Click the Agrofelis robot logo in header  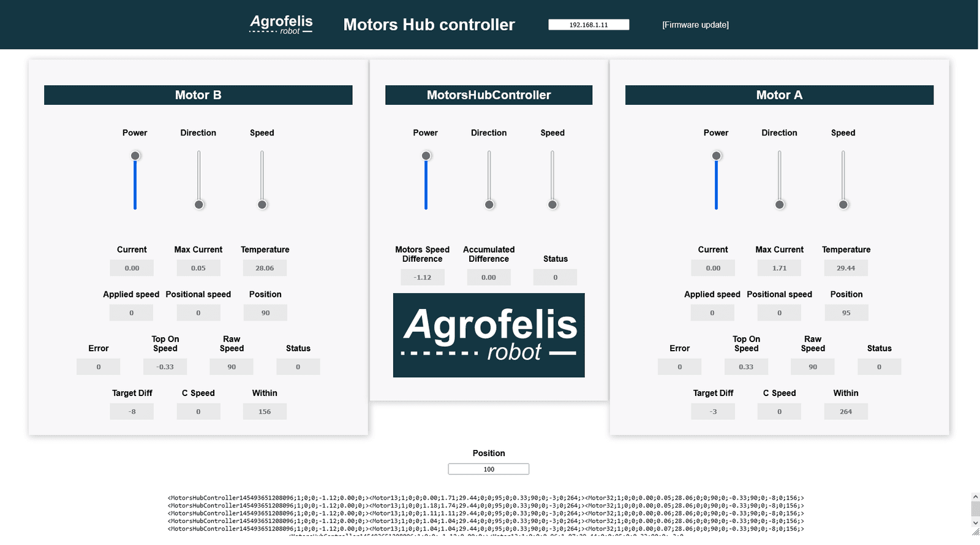pos(281,25)
